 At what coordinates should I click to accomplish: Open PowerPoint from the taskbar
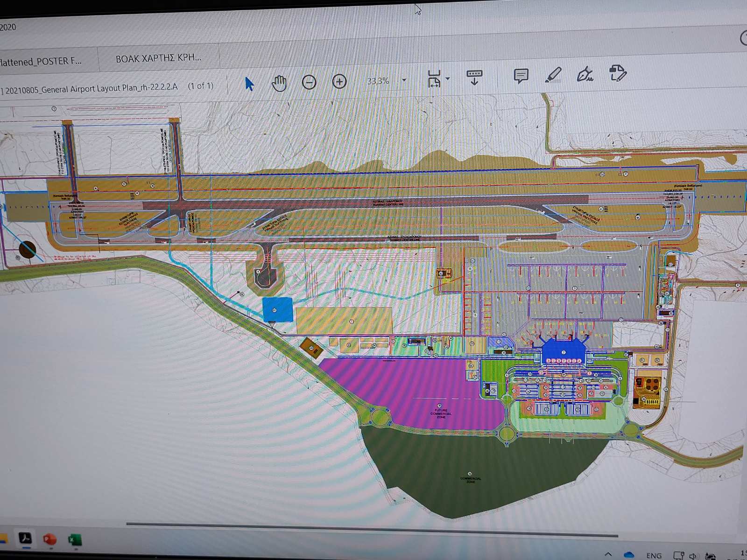[50, 539]
